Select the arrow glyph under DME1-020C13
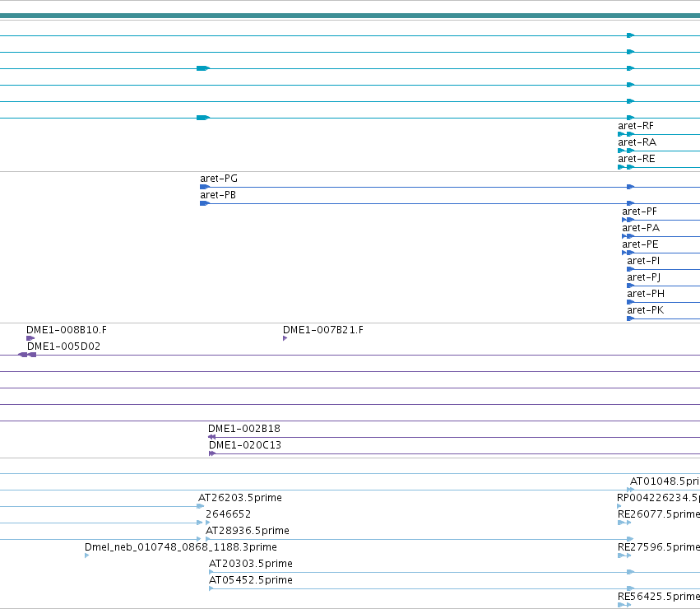 (212, 453)
